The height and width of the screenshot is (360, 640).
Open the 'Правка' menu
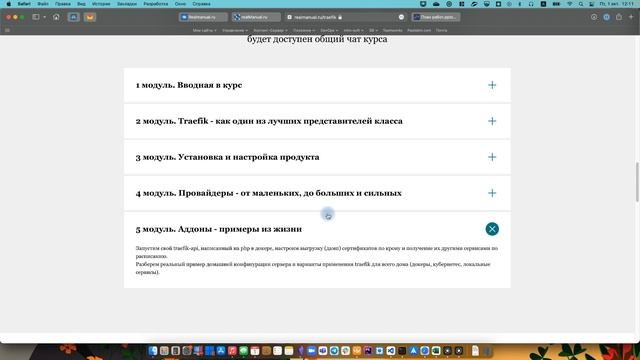click(63, 4)
